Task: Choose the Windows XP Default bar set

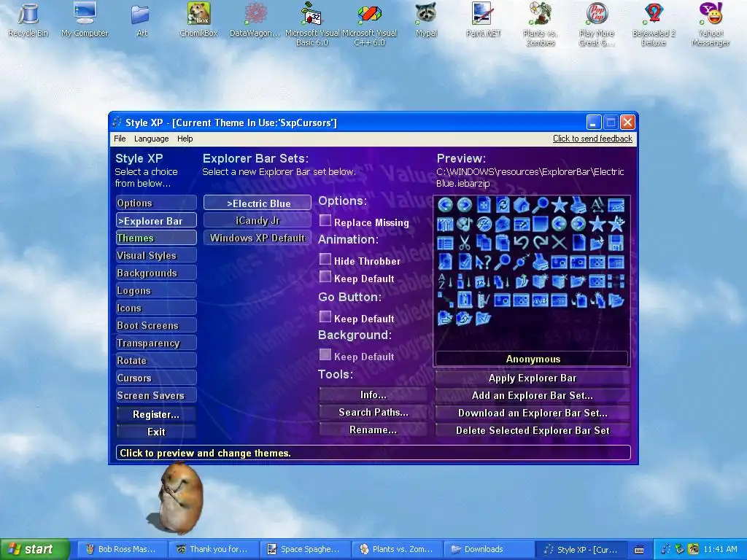Action: 258,238
